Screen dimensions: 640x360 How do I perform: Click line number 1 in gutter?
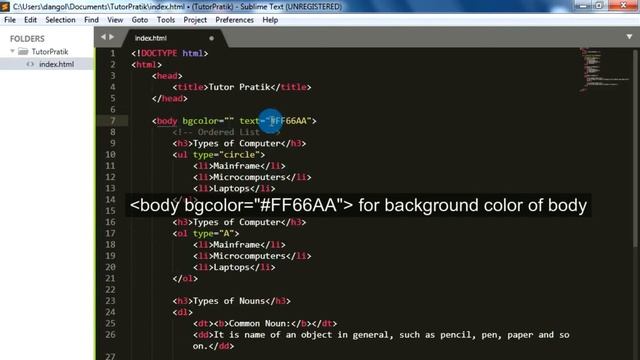[113, 53]
